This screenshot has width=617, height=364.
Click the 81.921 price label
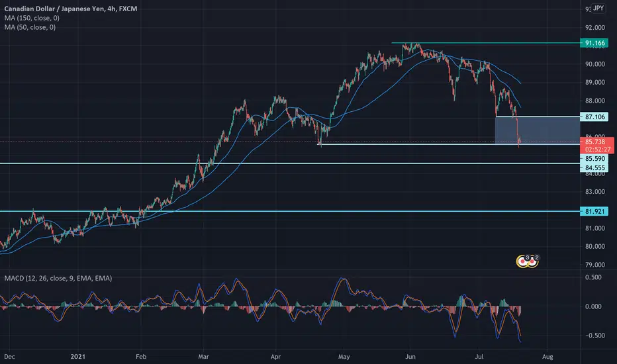[594, 211]
